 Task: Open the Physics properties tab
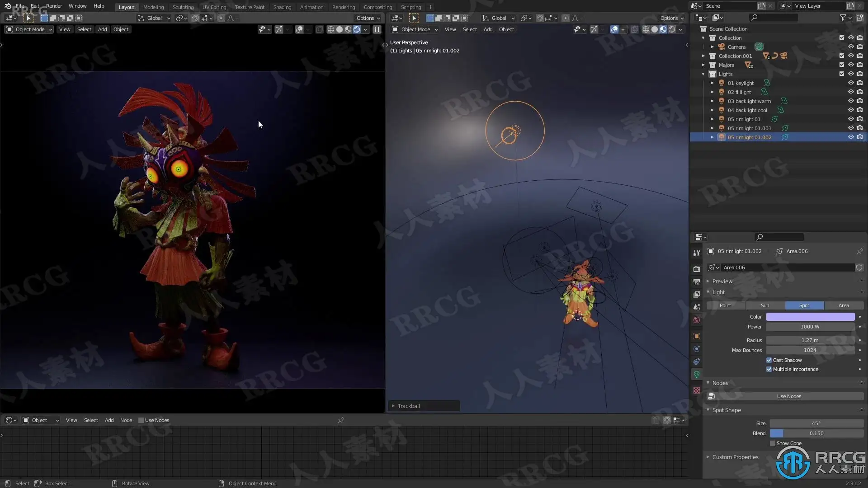697,349
